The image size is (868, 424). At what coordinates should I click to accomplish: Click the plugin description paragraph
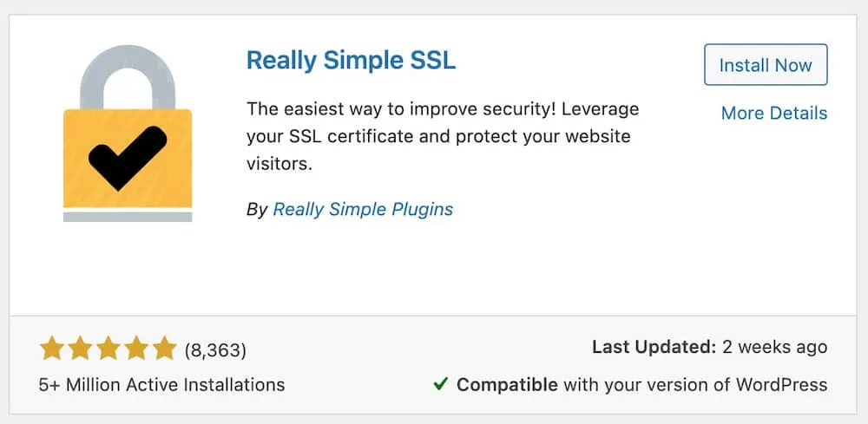click(x=443, y=136)
